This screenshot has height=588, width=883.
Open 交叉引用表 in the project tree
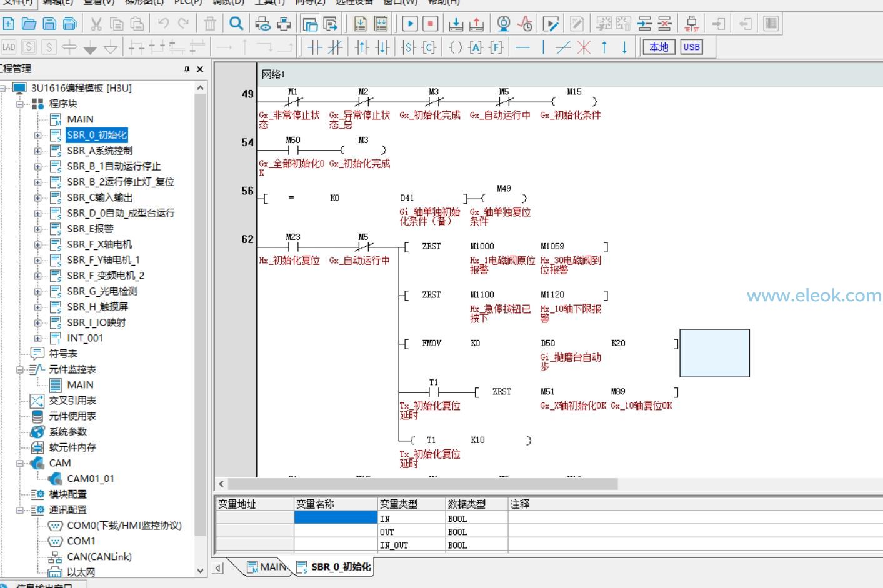pyautogui.click(x=72, y=401)
